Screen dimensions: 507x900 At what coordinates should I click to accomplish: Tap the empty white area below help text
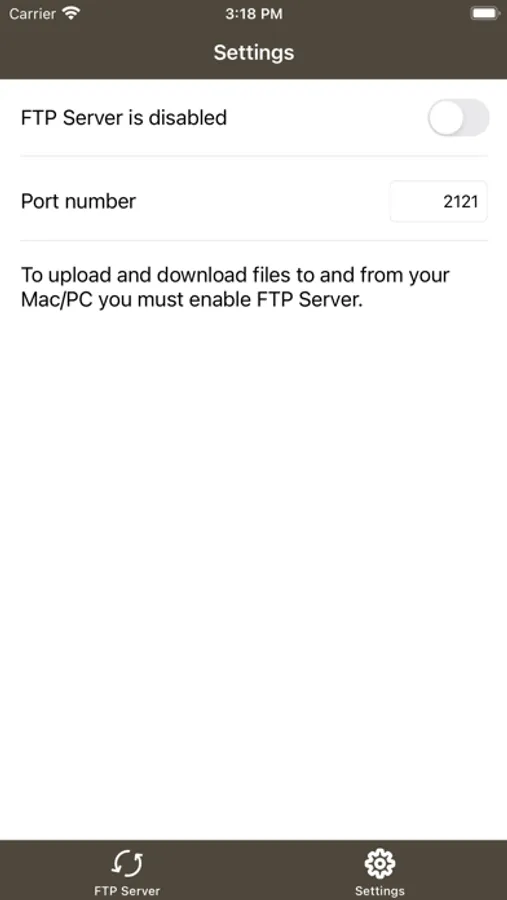click(x=253, y=574)
